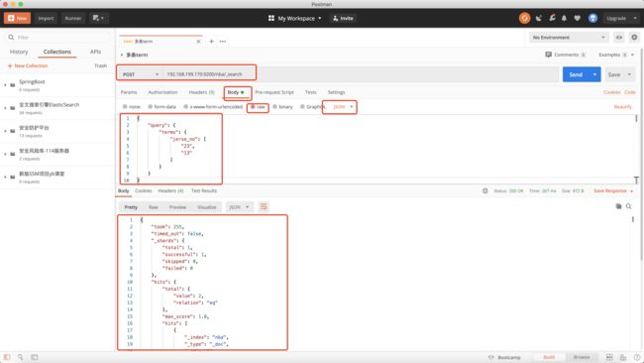Click the environment quick look eye icon
The width and height of the screenshot is (644, 363).
618,38
